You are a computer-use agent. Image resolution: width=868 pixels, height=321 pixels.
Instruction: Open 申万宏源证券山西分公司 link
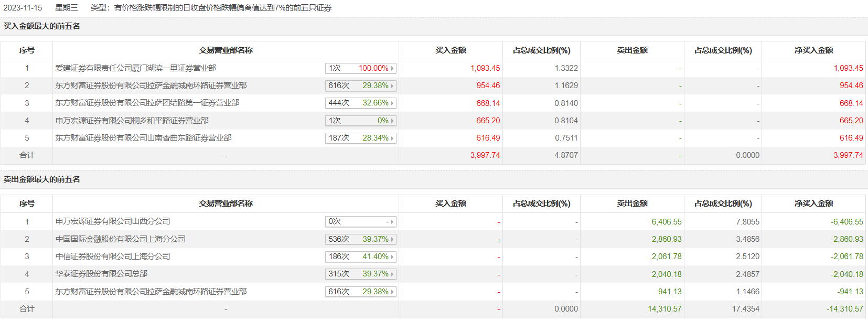(113, 221)
